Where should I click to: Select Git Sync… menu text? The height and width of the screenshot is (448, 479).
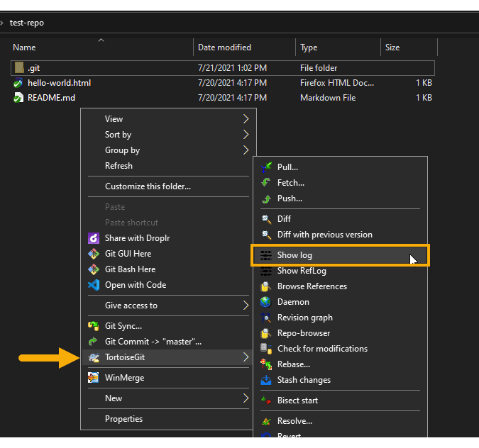pyautogui.click(x=123, y=326)
